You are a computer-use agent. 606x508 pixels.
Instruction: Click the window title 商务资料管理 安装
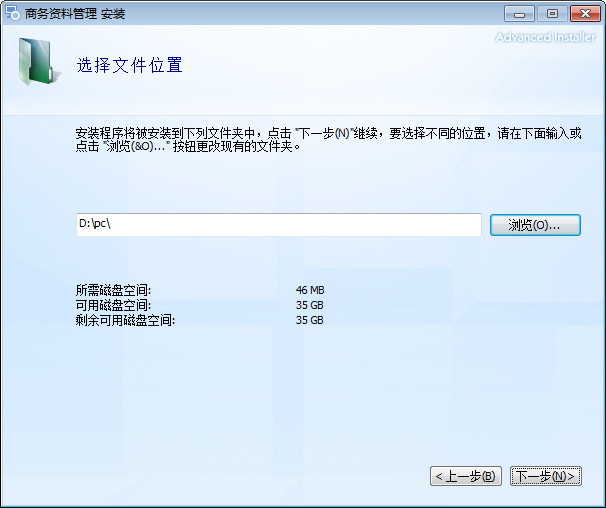[75, 14]
